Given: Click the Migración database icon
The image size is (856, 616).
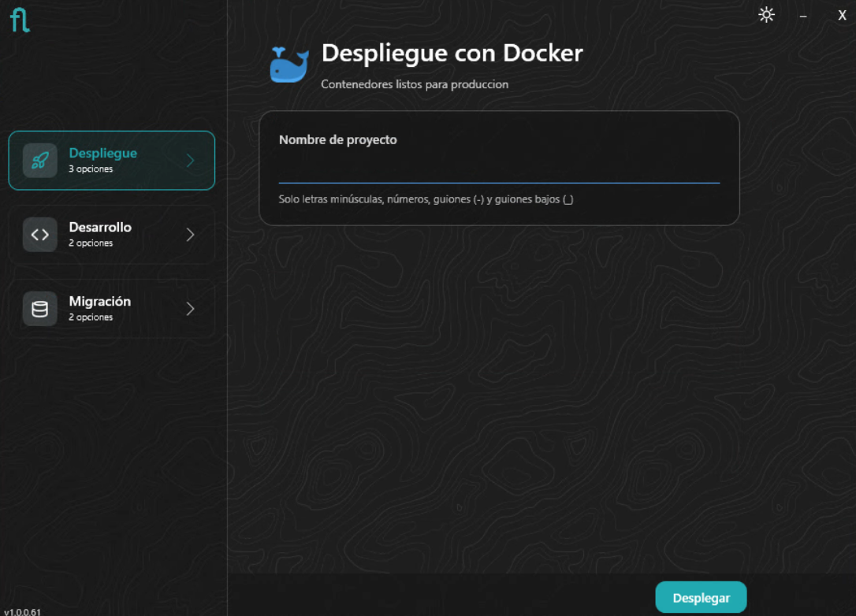Looking at the screenshot, I should tap(40, 309).
